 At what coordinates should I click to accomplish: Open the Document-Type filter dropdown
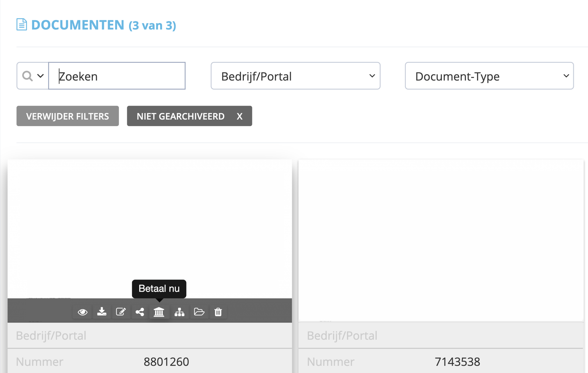click(x=489, y=76)
